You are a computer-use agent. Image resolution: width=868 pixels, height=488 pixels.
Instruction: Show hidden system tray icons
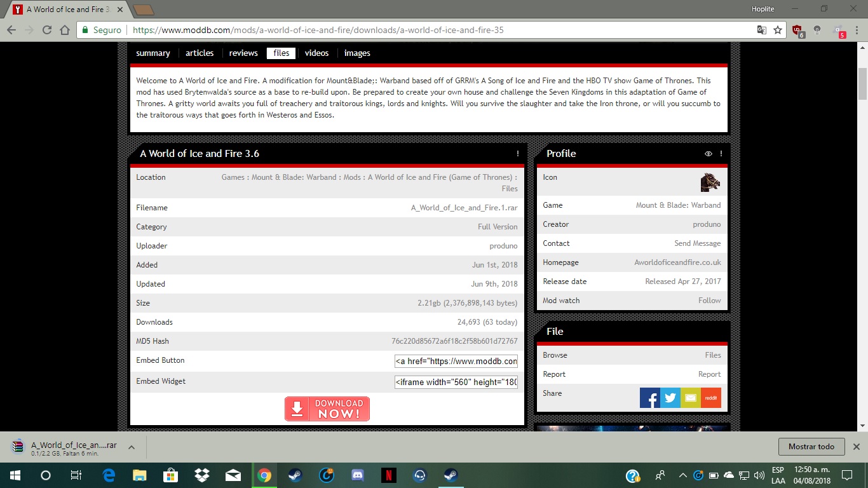tap(682, 475)
